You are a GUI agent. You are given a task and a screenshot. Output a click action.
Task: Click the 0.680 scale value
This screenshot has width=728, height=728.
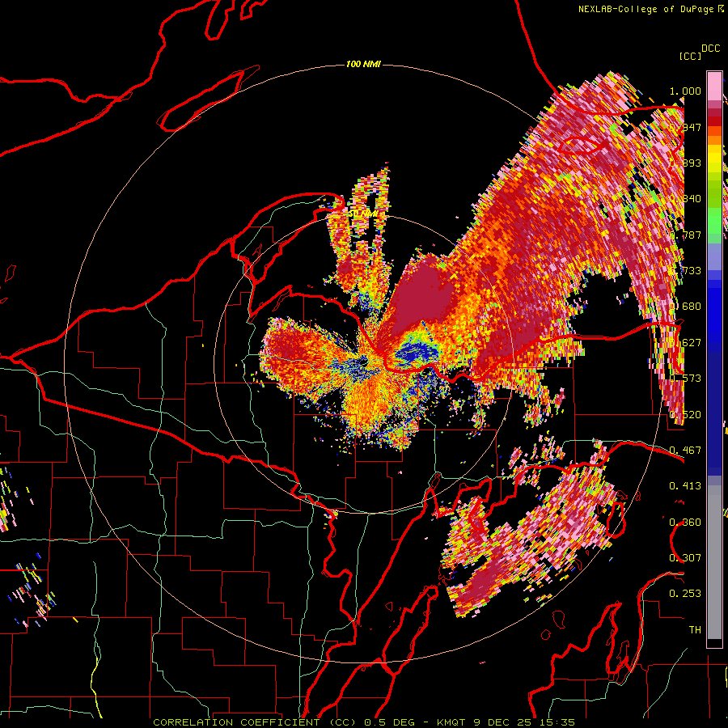pyautogui.click(x=685, y=307)
